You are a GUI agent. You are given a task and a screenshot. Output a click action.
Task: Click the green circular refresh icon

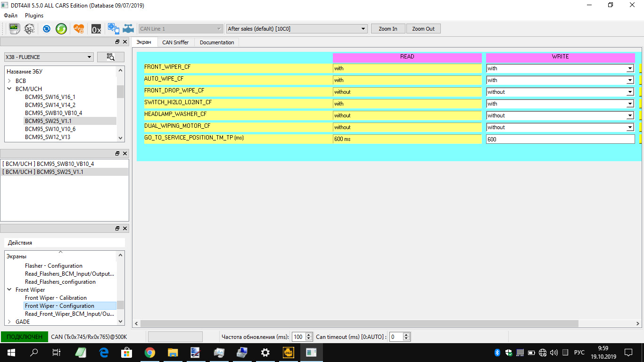coord(61,29)
